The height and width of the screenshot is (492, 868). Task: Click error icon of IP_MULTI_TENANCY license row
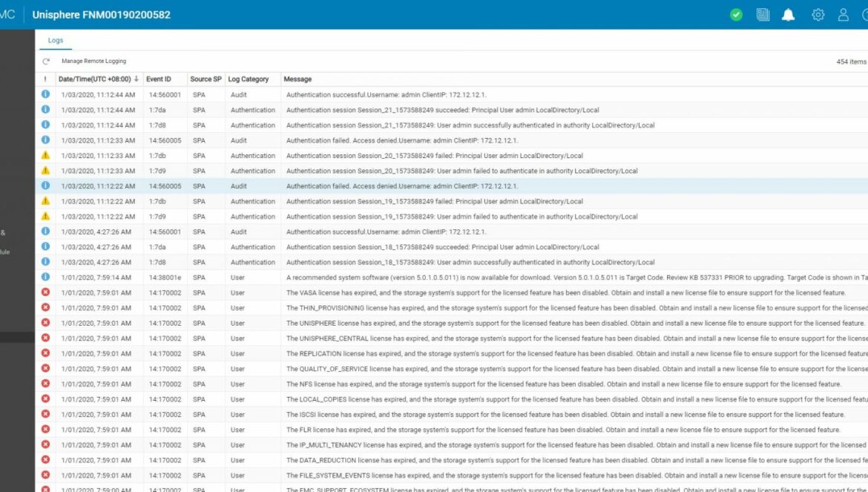click(x=45, y=445)
